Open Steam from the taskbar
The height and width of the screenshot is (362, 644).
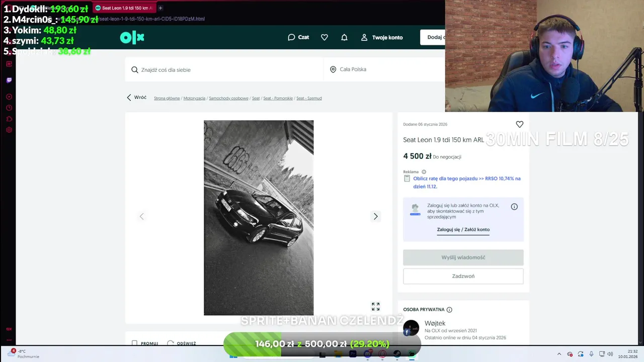pyautogui.click(x=397, y=354)
